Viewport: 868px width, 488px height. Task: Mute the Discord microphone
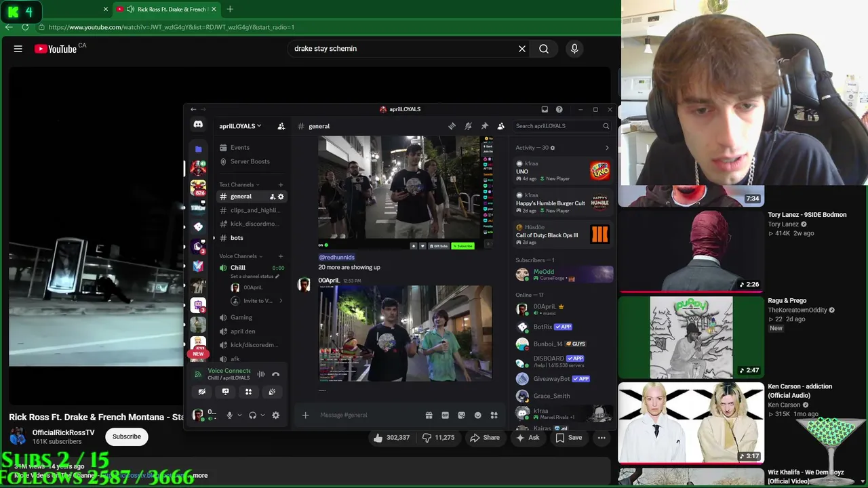[229, 415]
